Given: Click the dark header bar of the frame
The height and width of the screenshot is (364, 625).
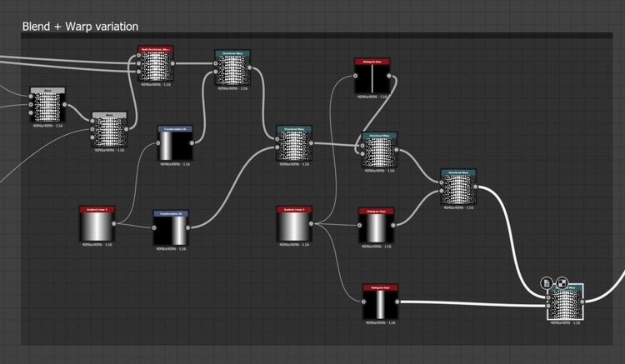Looking at the screenshot, I should coord(317,36).
